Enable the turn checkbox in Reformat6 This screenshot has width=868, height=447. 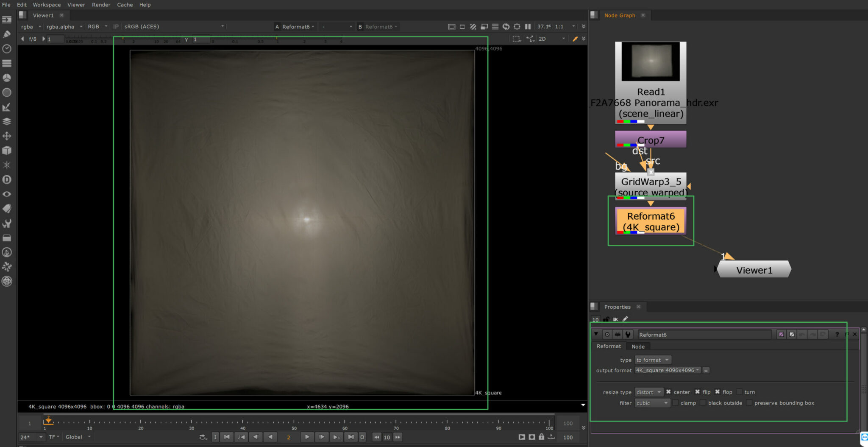coord(739,391)
